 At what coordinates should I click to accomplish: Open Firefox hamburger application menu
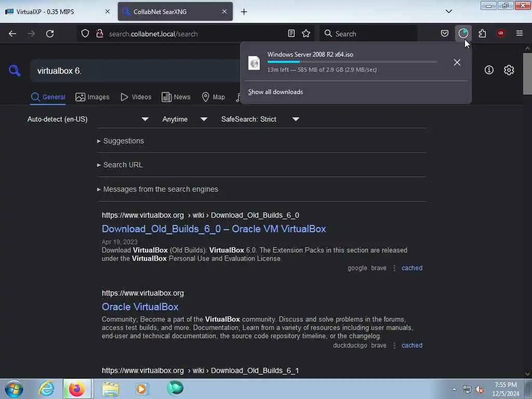pyautogui.click(x=520, y=34)
